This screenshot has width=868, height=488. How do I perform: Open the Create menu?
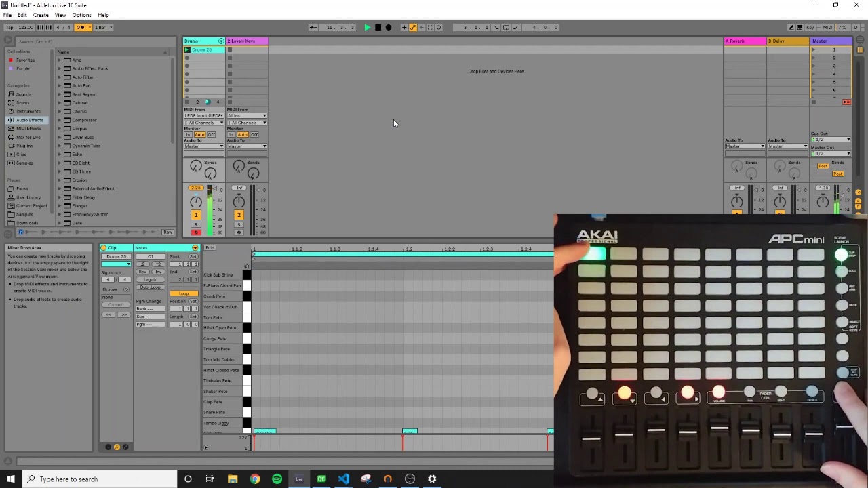click(41, 15)
